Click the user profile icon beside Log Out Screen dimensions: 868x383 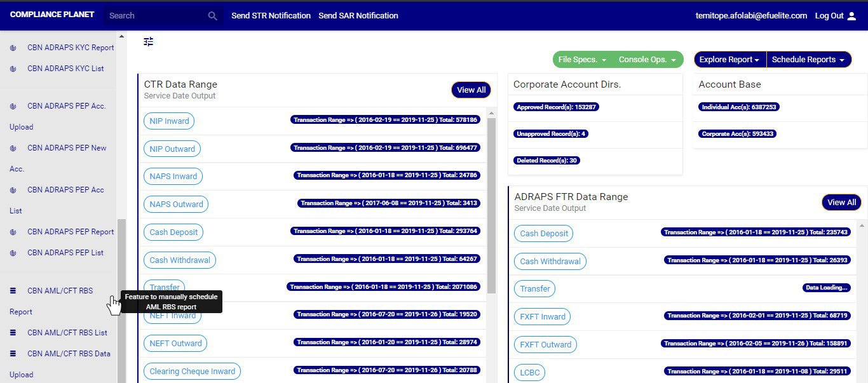(852, 16)
